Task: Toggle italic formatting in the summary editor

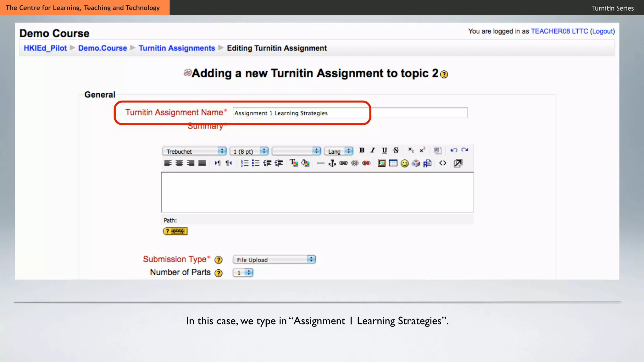Action: pyautogui.click(x=373, y=150)
